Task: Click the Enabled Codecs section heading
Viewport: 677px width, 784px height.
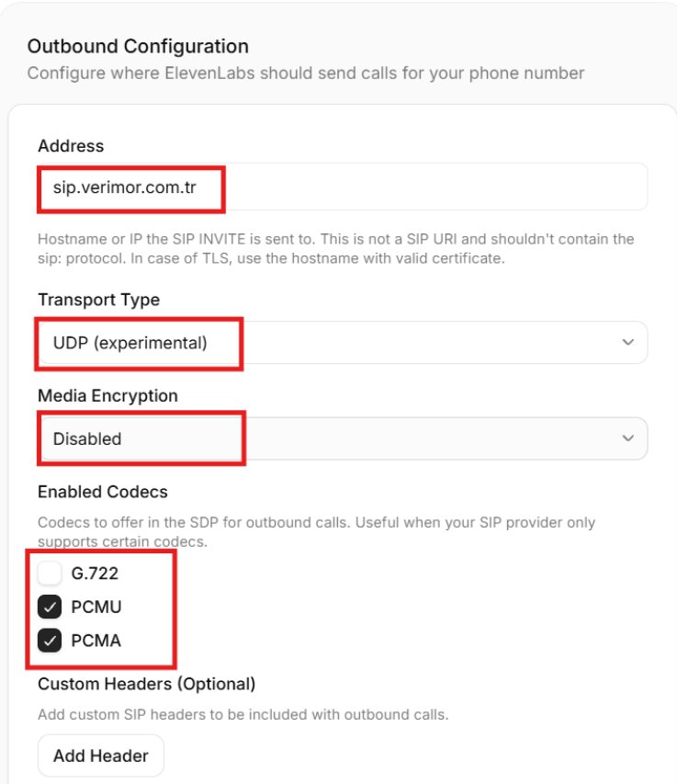Action: coord(103,492)
